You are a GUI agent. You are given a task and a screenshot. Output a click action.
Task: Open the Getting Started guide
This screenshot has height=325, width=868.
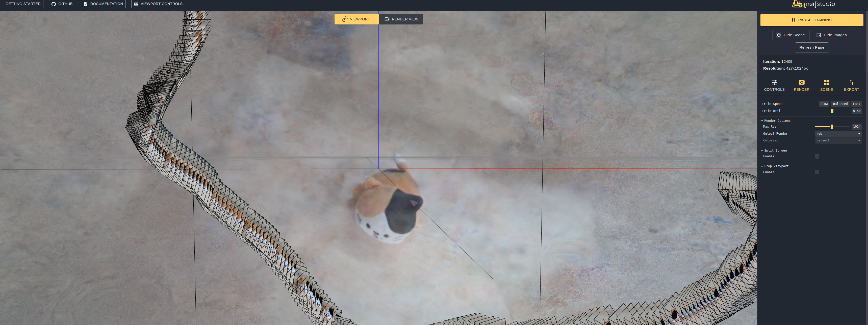[23, 4]
